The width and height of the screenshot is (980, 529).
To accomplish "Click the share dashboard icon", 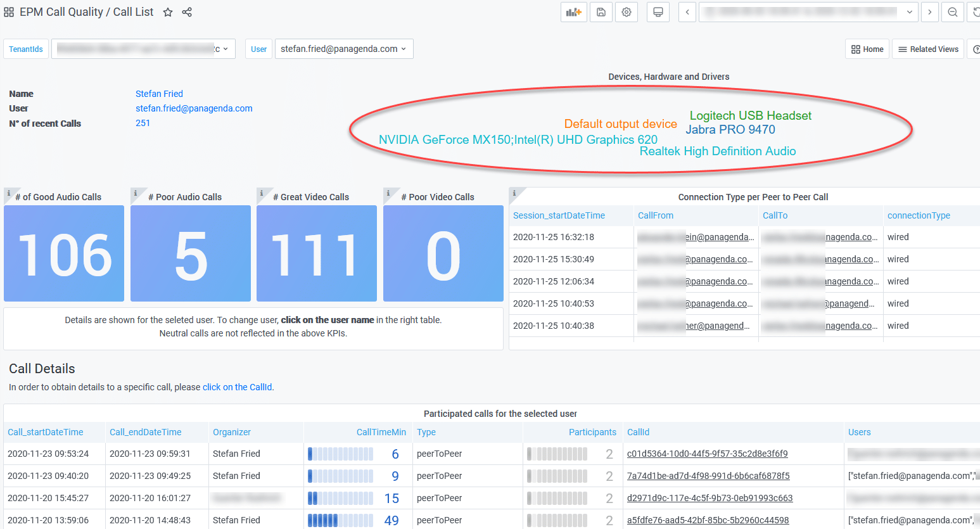I will coord(187,12).
